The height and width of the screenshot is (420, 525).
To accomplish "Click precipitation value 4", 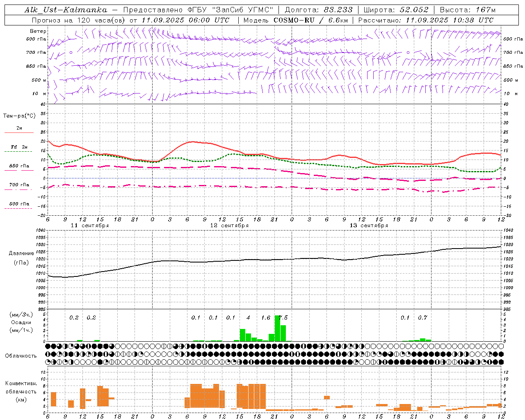I will (x=248, y=317).
